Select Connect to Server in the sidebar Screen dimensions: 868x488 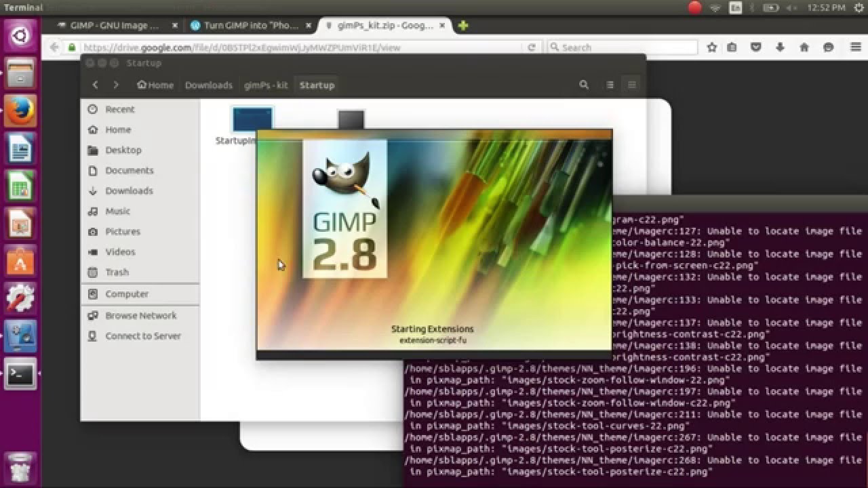[140, 335]
